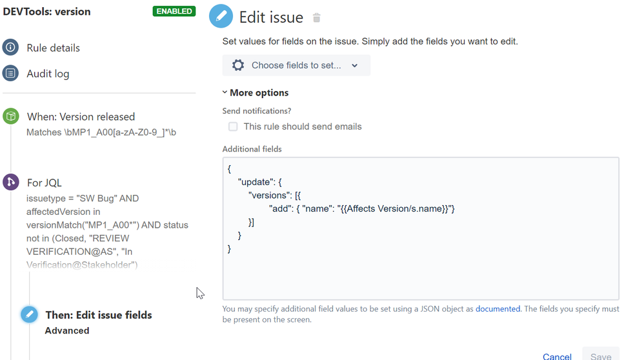This screenshot has width=644, height=360.
Task: Toggle the green ENABLED rule status badge
Action: 174,12
